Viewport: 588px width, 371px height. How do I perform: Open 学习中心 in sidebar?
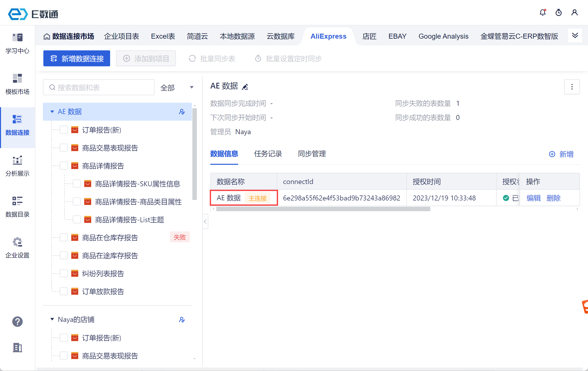(x=17, y=43)
